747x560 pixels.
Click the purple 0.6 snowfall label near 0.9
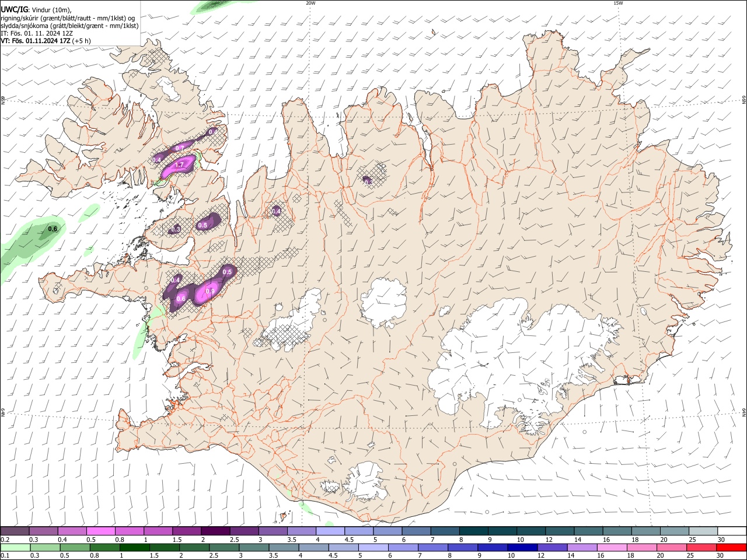point(181,299)
